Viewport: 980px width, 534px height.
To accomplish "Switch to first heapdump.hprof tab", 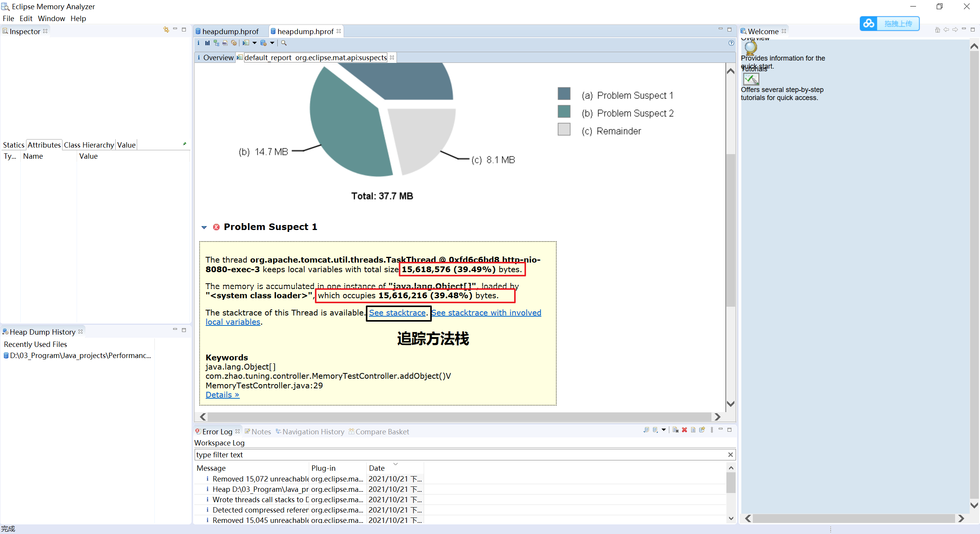I will coord(230,31).
